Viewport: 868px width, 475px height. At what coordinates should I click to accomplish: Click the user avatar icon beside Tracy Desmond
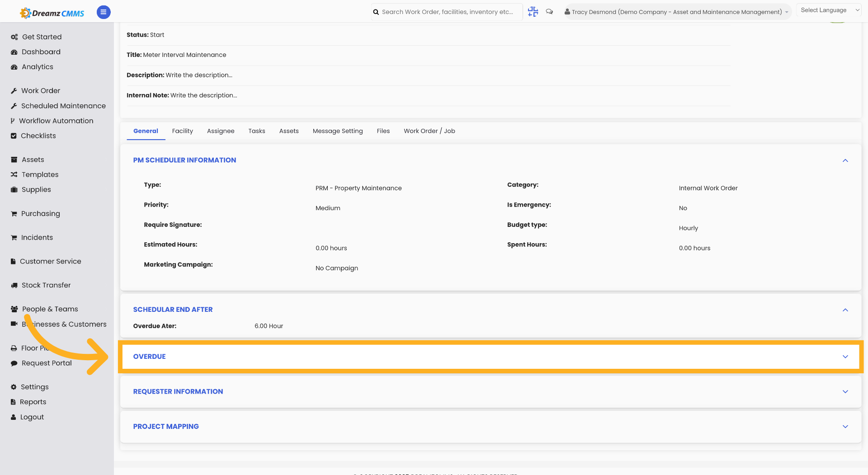(x=567, y=12)
